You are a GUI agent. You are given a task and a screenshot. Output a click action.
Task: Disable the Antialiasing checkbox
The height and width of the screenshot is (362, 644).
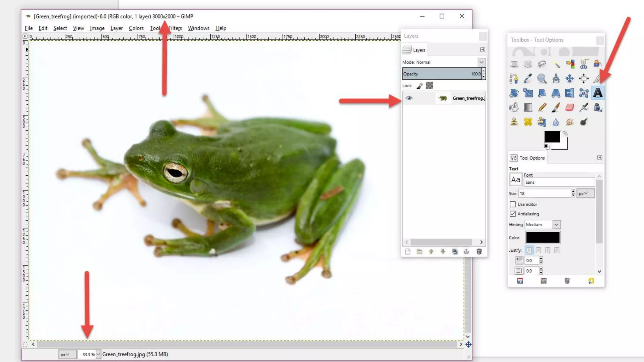point(513,214)
